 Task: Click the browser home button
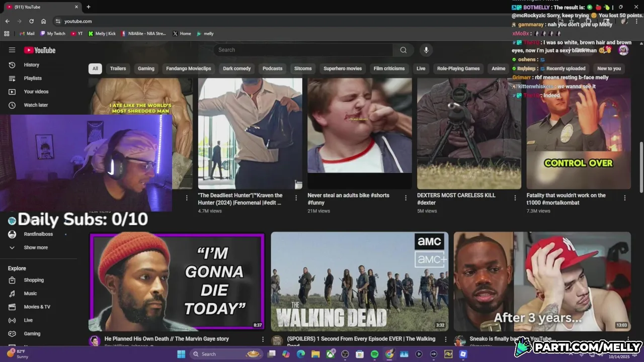click(x=43, y=21)
